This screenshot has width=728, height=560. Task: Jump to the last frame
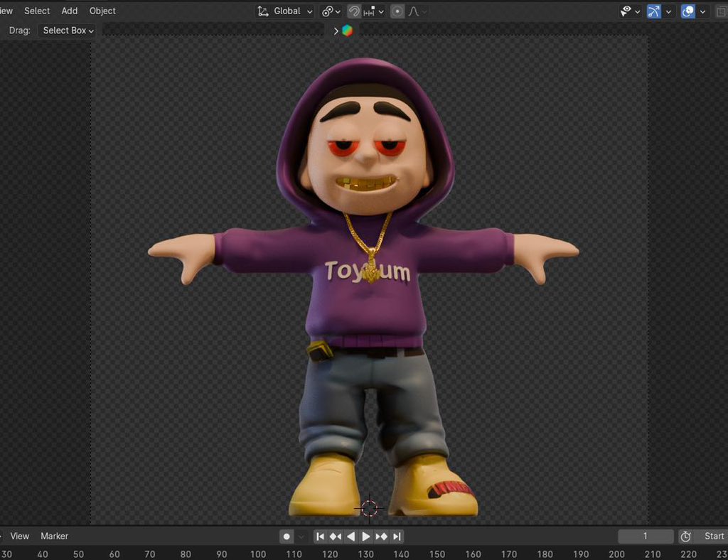(397, 537)
